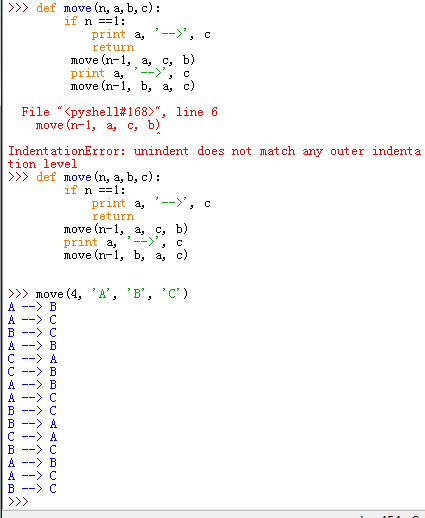The height and width of the screenshot is (518, 425).
Task: Click the 'A' string argument in the move call
Action: (102, 294)
